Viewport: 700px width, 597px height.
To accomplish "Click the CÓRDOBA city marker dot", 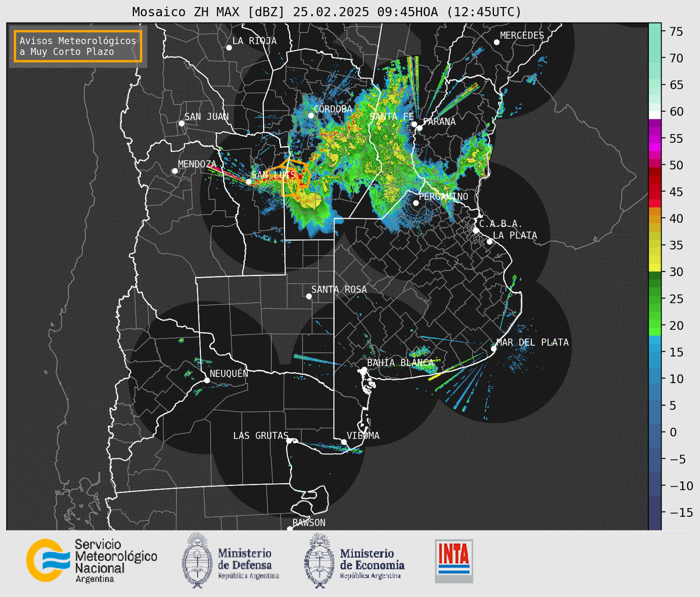I will (x=311, y=115).
